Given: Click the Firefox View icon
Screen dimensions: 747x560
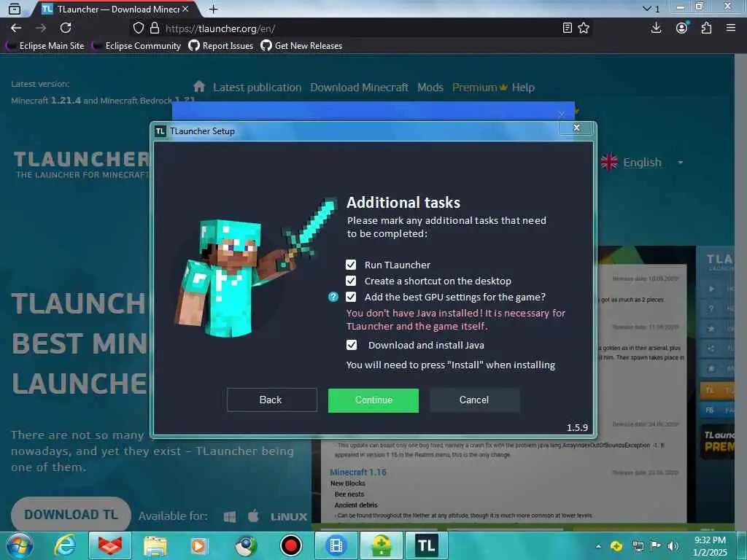Looking at the screenshot, I should 15,9.
